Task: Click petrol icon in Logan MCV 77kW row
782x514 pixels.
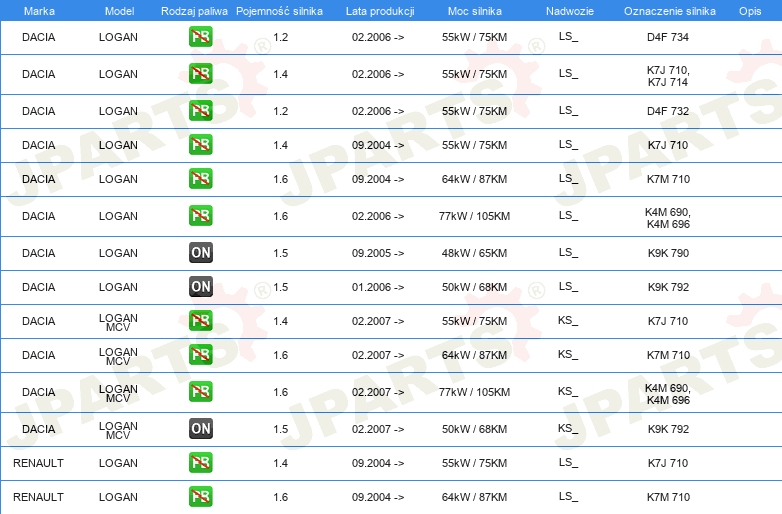Action: click(x=200, y=392)
